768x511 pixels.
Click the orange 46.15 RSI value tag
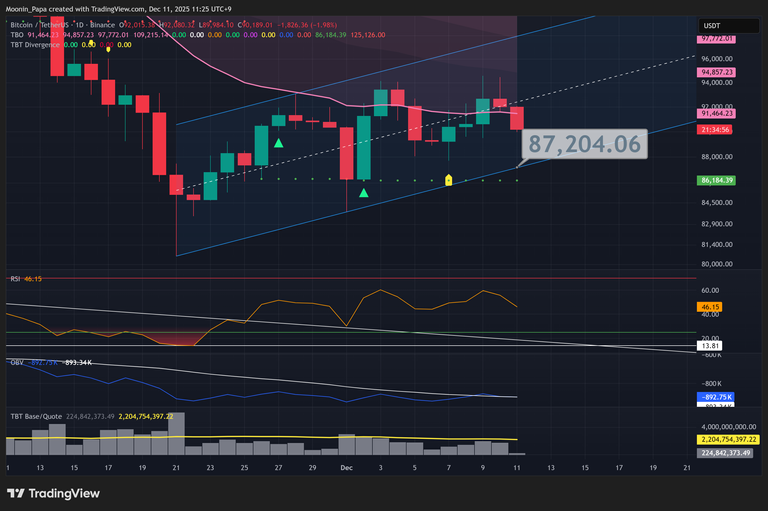[x=712, y=306]
